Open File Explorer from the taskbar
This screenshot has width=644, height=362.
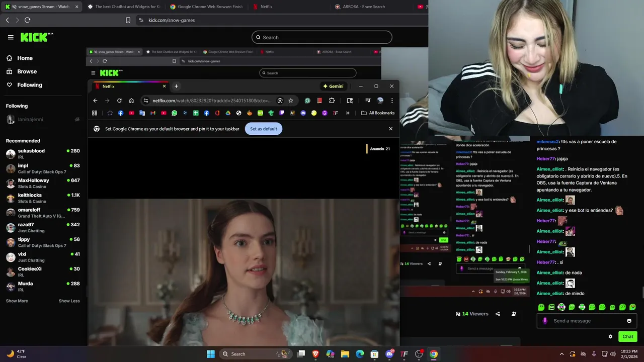point(345,354)
